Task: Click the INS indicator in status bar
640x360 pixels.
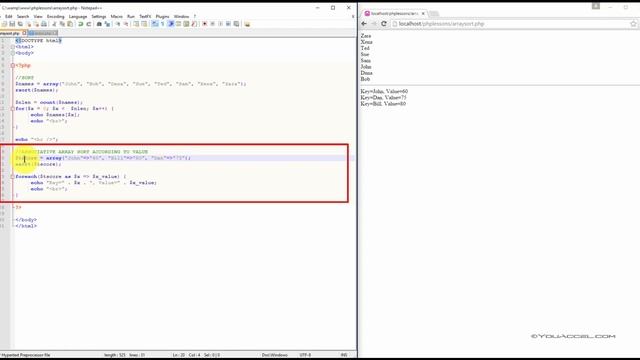Action: pos(344,355)
